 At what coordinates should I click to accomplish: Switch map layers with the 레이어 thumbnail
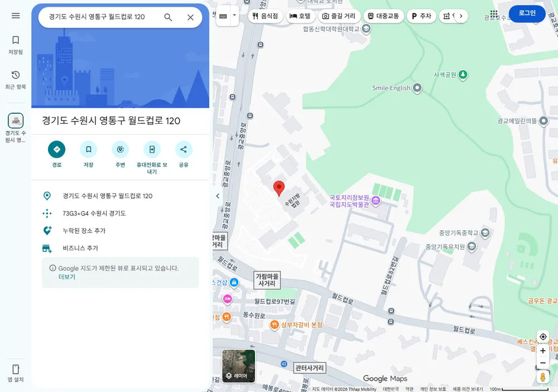[x=238, y=366]
